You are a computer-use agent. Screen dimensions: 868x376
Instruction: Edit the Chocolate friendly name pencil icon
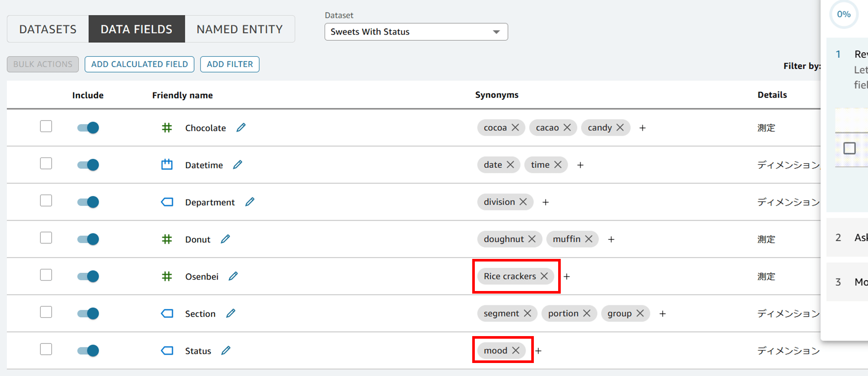(241, 128)
